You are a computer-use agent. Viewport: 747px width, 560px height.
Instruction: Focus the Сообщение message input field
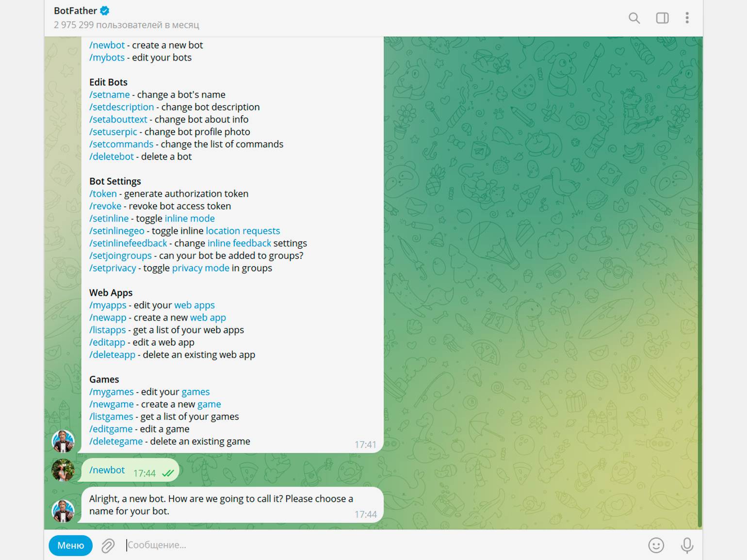click(378, 545)
